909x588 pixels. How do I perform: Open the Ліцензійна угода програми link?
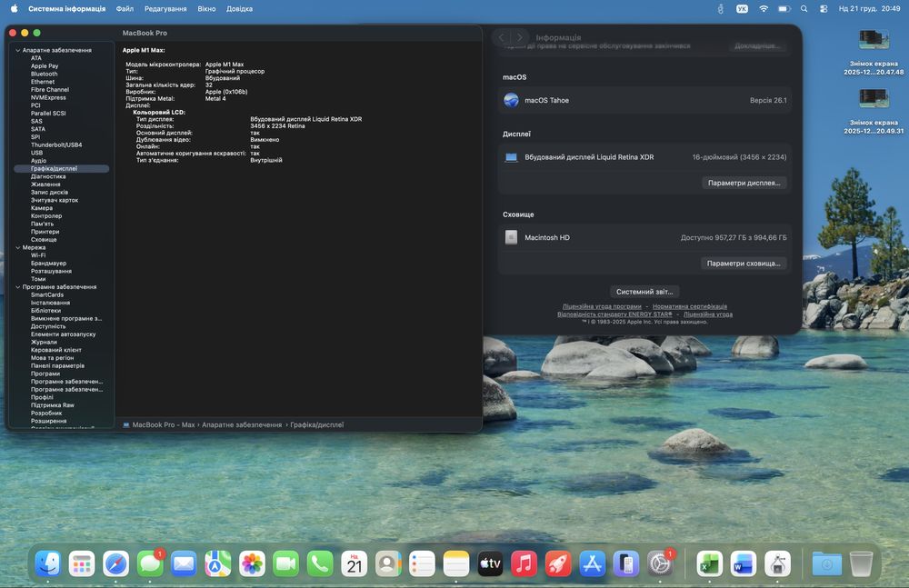[x=602, y=306]
